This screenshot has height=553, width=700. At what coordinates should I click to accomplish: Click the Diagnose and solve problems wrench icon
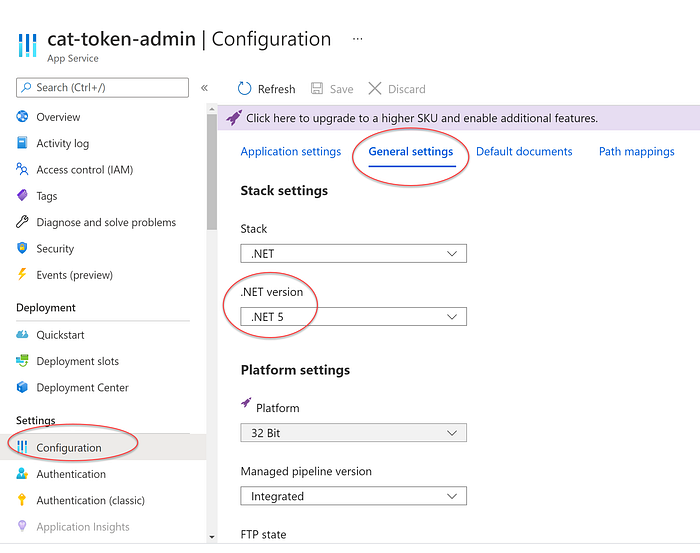coord(23,222)
